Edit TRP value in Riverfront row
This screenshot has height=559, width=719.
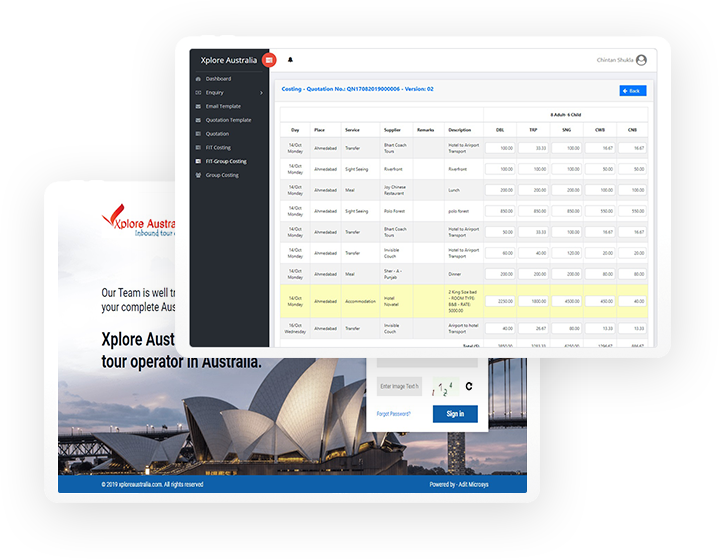click(x=533, y=169)
